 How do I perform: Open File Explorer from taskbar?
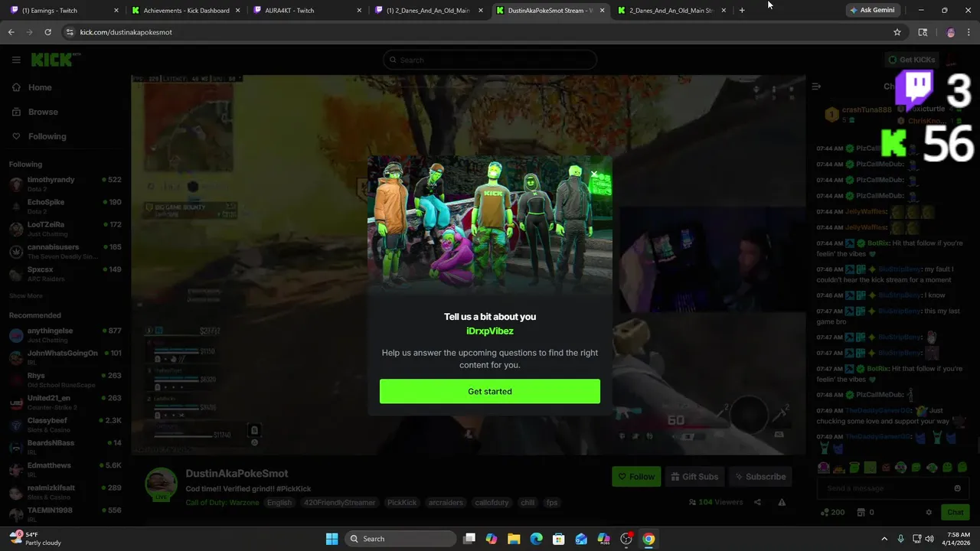[x=514, y=539]
